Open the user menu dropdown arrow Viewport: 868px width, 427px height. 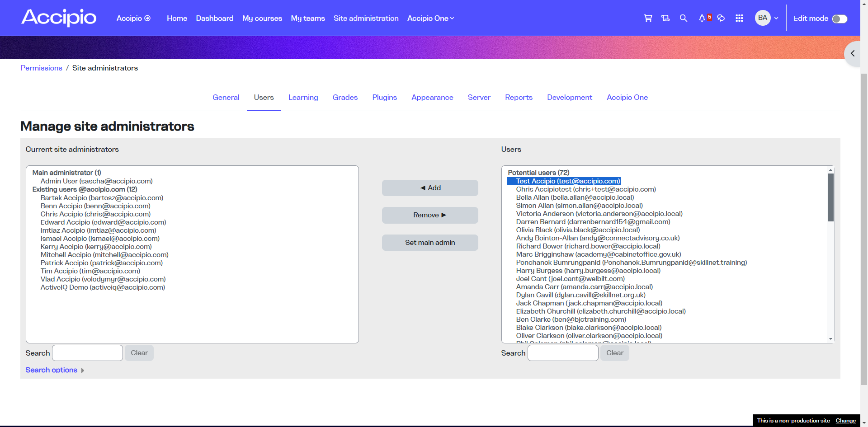coord(776,19)
